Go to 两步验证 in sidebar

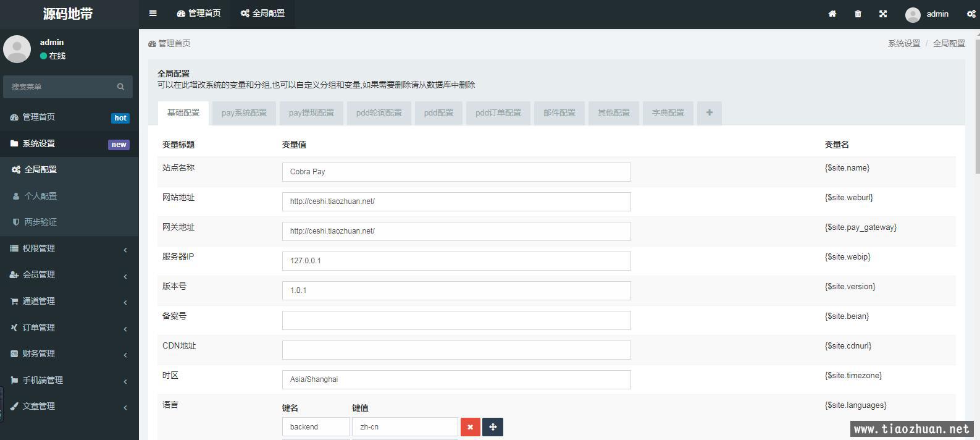[41, 222]
